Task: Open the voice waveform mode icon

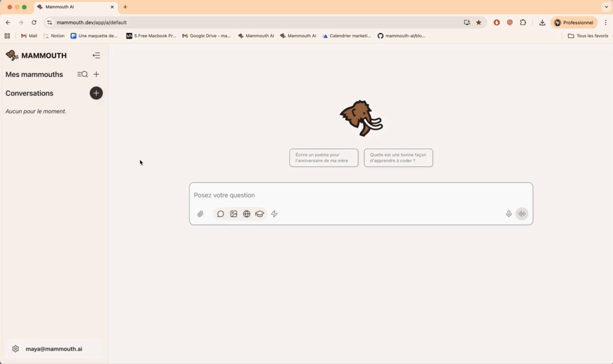Action: point(522,214)
